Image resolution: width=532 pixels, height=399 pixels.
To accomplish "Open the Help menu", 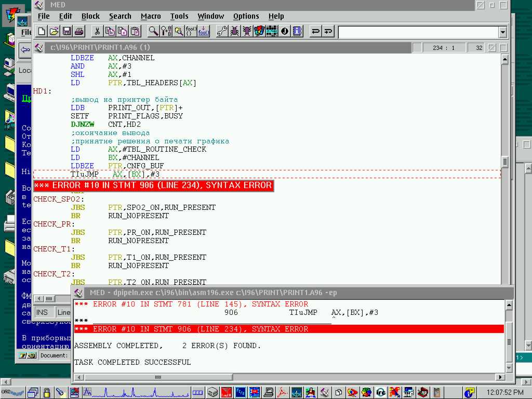I will click(x=276, y=16).
